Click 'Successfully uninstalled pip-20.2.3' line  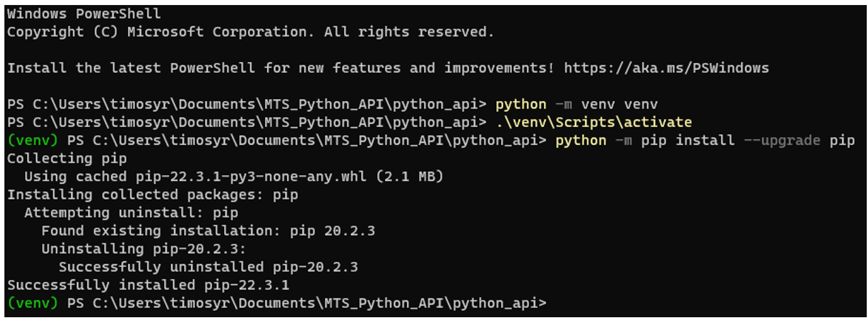(209, 267)
